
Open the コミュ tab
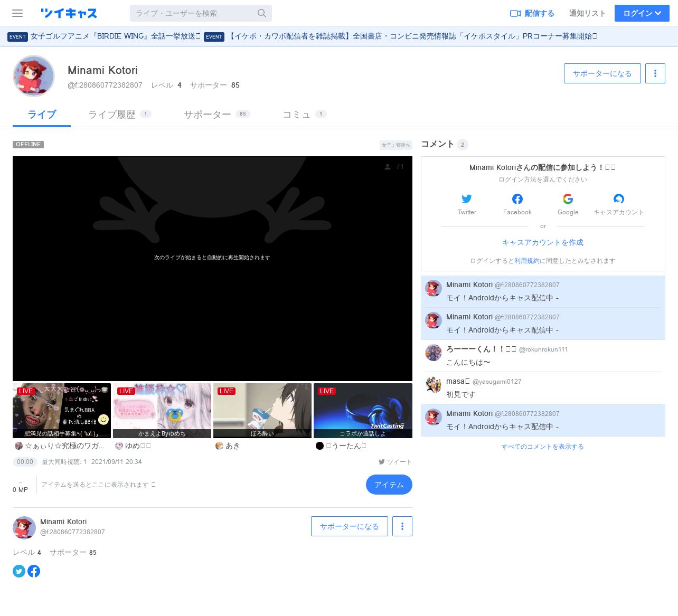296,115
